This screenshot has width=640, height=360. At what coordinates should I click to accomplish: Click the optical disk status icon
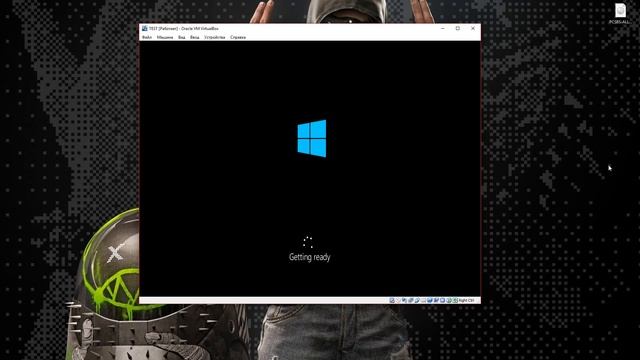click(x=398, y=300)
